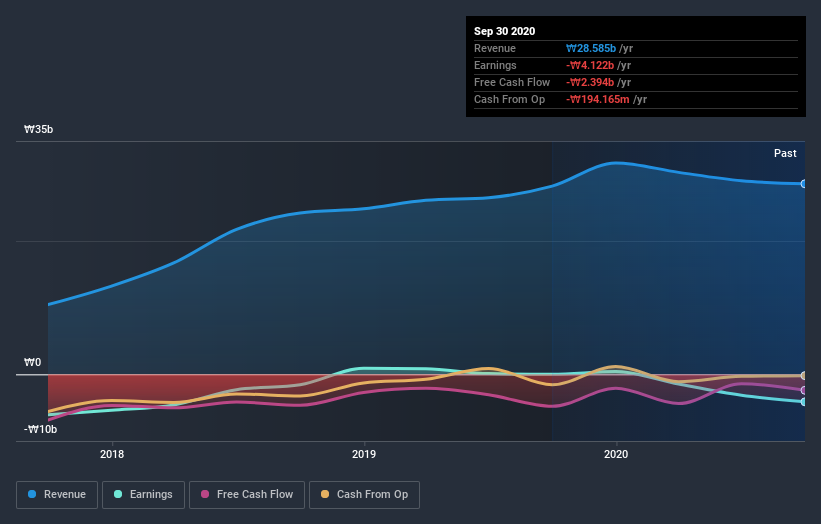Select the Revenue endpoint marker on chart
The width and height of the screenshot is (821, 524).
pos(803,184)
